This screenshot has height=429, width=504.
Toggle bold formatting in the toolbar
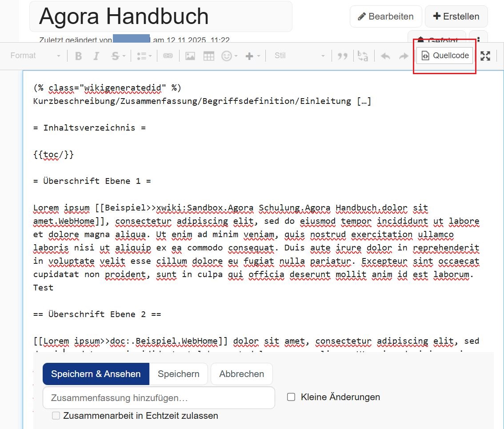coord(79,56)
